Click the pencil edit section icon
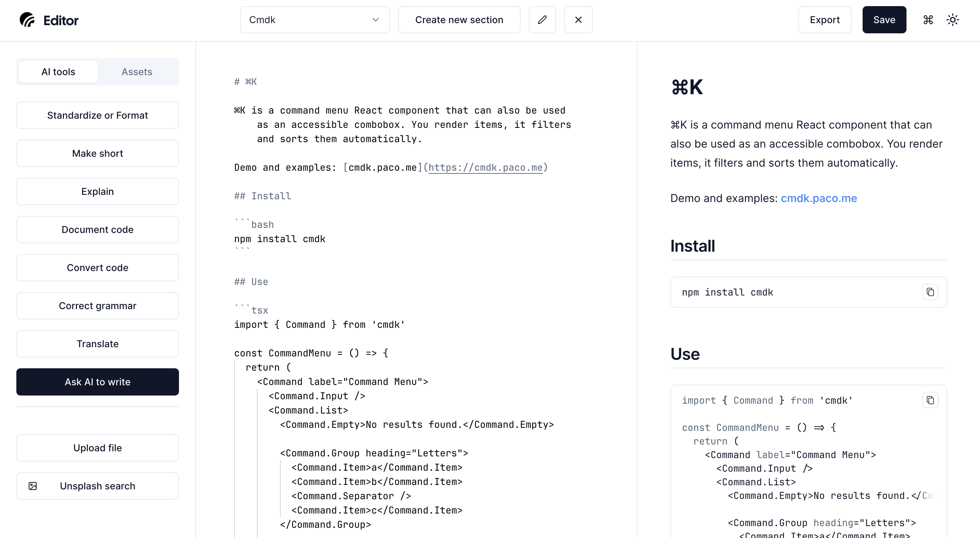The height and width of the screenshot is (538, 980). coord(542,20)
